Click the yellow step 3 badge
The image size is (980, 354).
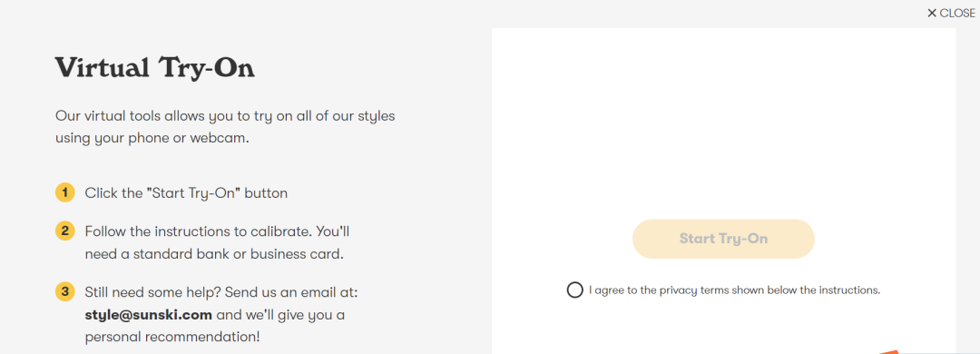[65, 292]
